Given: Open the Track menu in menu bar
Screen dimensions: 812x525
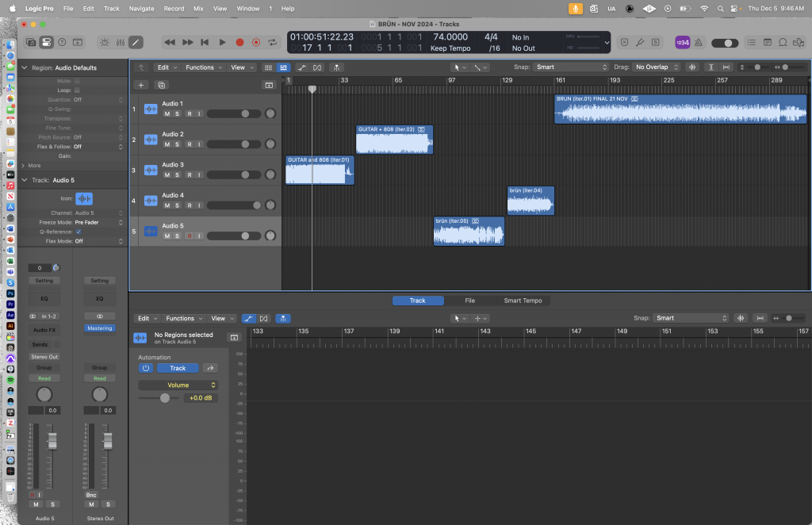Looking at the screenshot, I should click(111, 8).
